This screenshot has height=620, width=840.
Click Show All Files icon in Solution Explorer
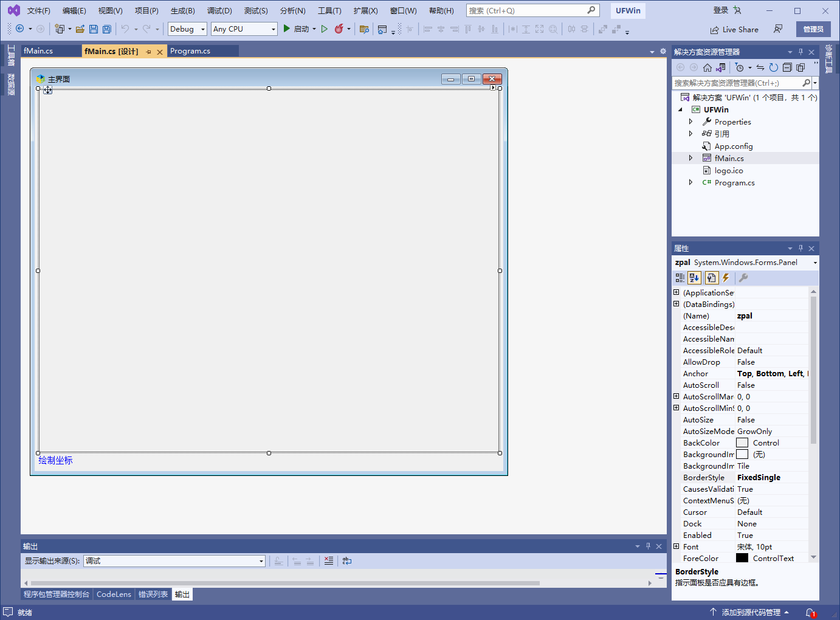pyautogui.click(x=800, y=67)
